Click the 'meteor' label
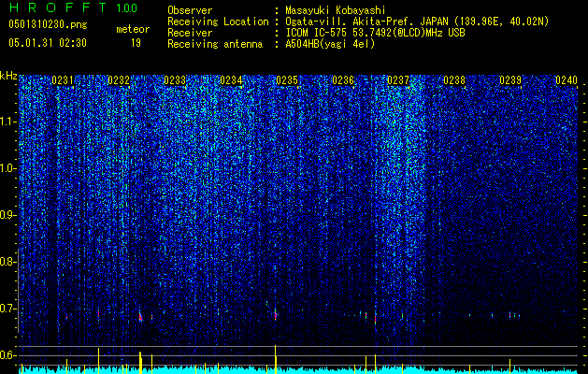The width and height of the screenshot is (588, 374). (133, 29)
